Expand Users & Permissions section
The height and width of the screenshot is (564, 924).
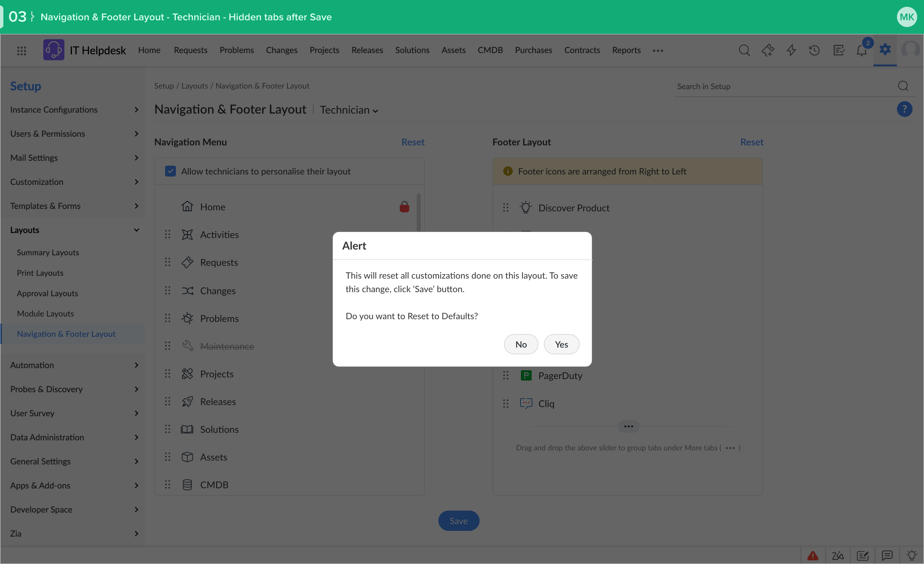click(74, 134)
